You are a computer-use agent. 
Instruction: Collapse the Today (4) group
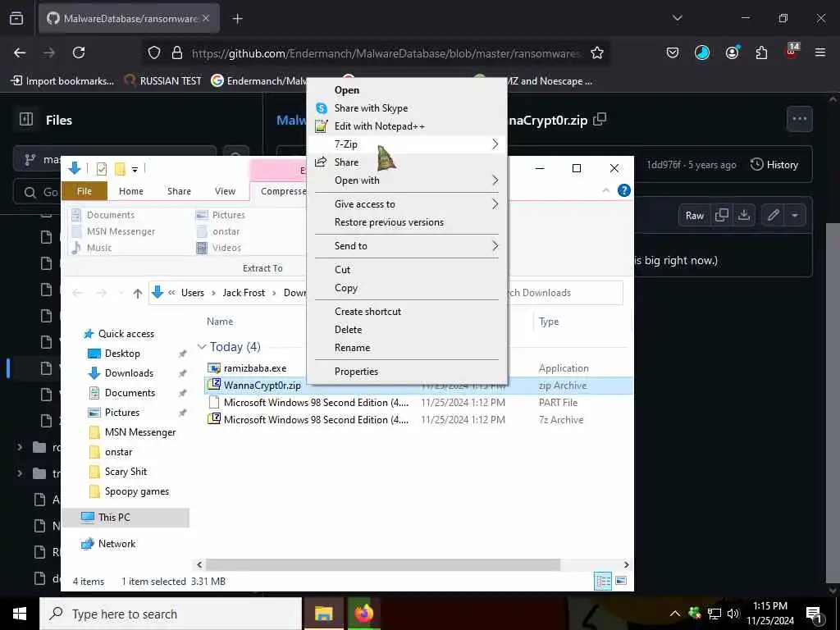point(202,347)
